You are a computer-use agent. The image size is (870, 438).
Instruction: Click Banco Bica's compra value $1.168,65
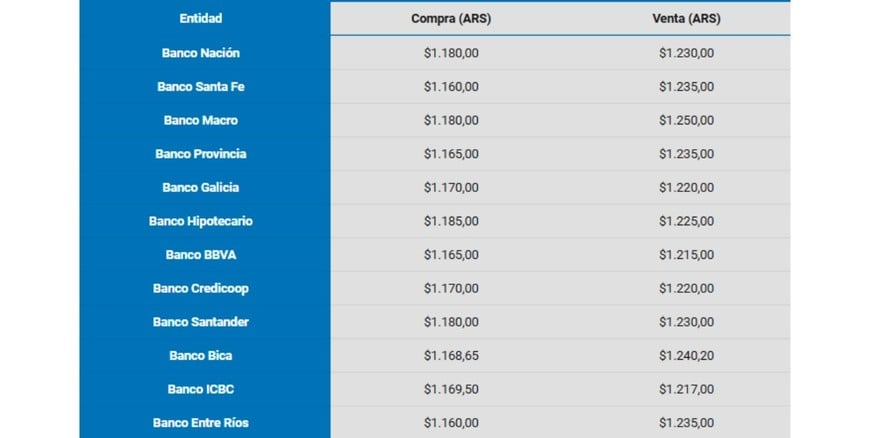(451, 356)
